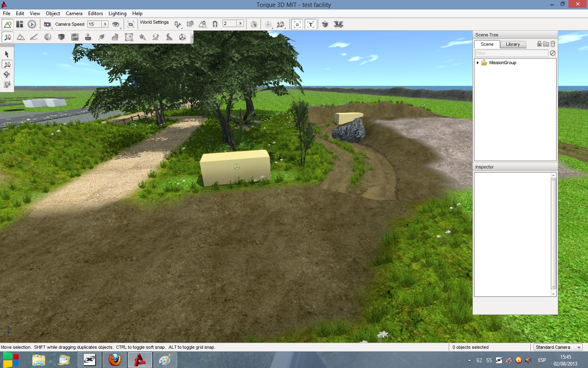The image size is (588, 368).
Task: Open the Shape Editor wireframe cube icon
Action: 183,37
